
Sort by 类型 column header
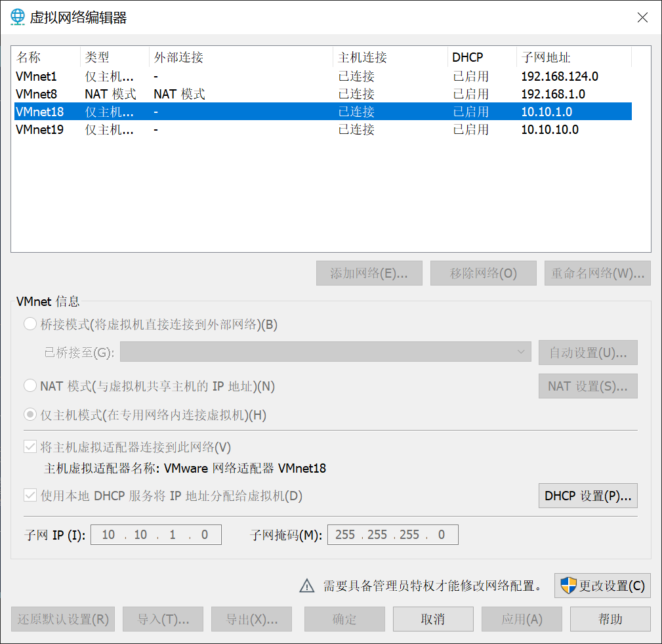pyautogui.click(x=114, y=57)
